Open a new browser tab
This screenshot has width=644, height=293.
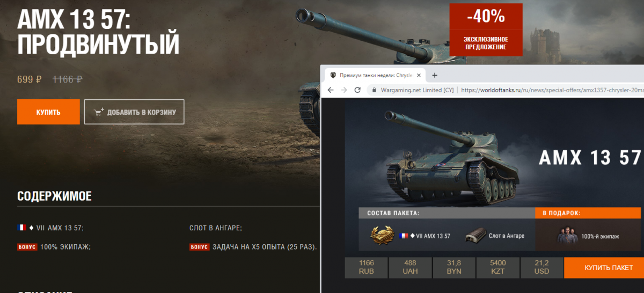point(435,75)
